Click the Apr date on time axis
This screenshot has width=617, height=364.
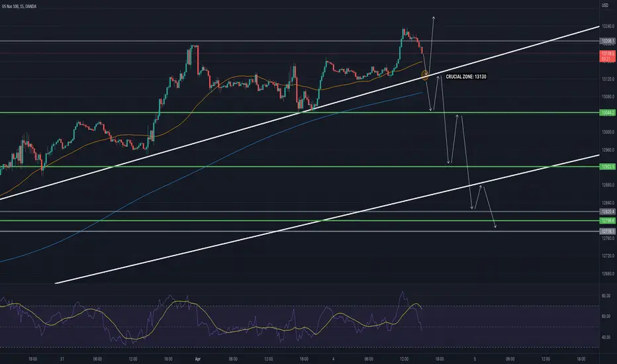click(197, 359)
